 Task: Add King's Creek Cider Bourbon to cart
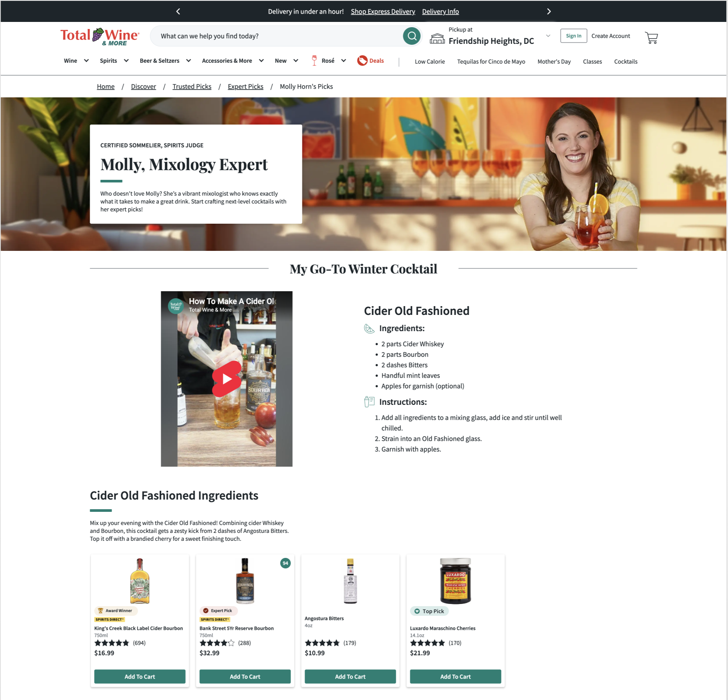click(140, 676)
